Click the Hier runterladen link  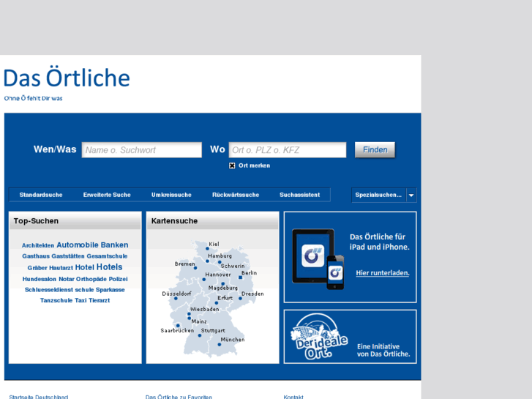pos(383,273)
